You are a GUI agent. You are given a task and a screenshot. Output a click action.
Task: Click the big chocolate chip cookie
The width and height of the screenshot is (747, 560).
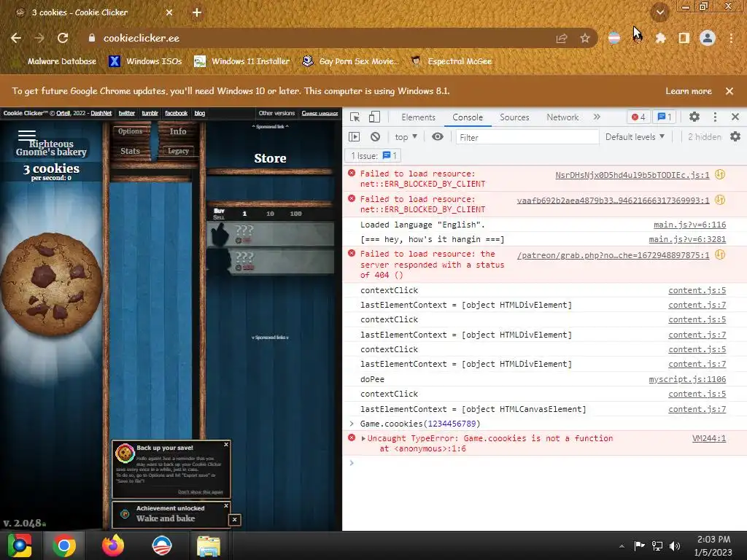(x=51, y=284)
